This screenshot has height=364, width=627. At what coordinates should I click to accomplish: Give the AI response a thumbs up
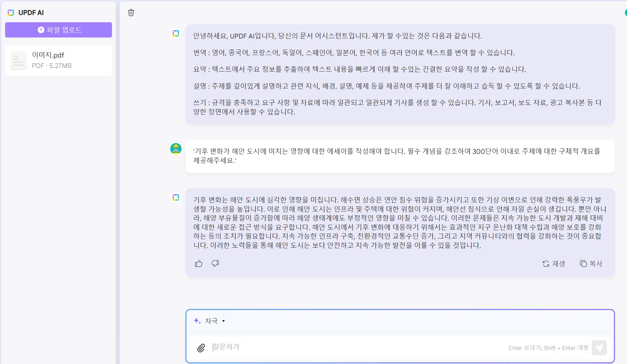point(199,264)
